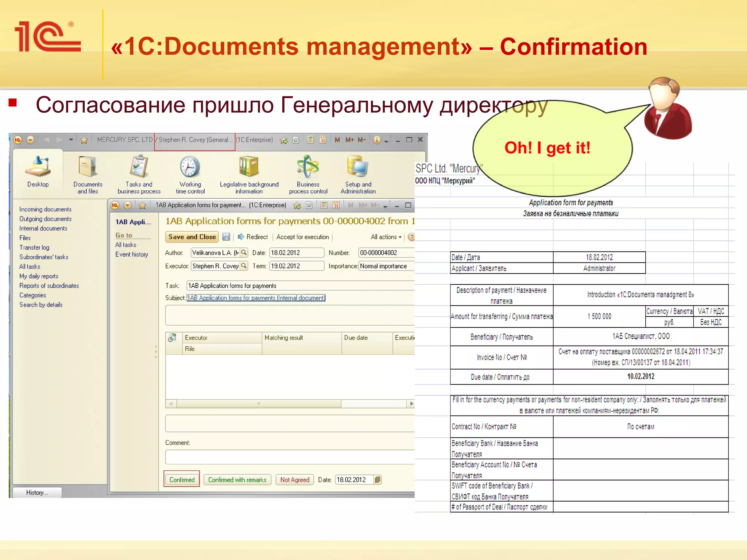Click the Date field showing 18.02.2012 at top
Image resolution: width=747 pixels, height=560 pixels.
click(297, 253)
